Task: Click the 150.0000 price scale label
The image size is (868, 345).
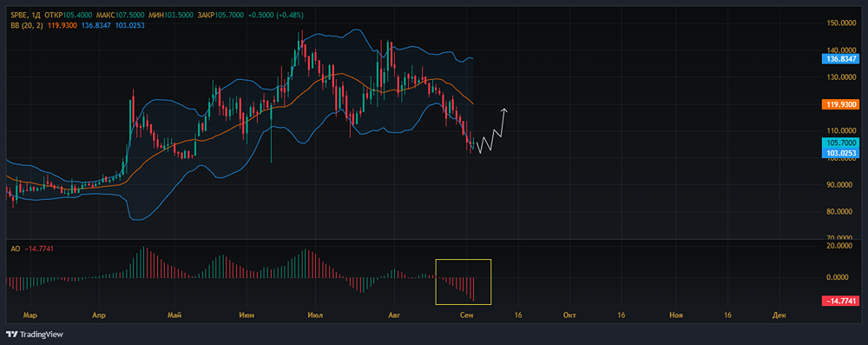Action: (841, 23)
